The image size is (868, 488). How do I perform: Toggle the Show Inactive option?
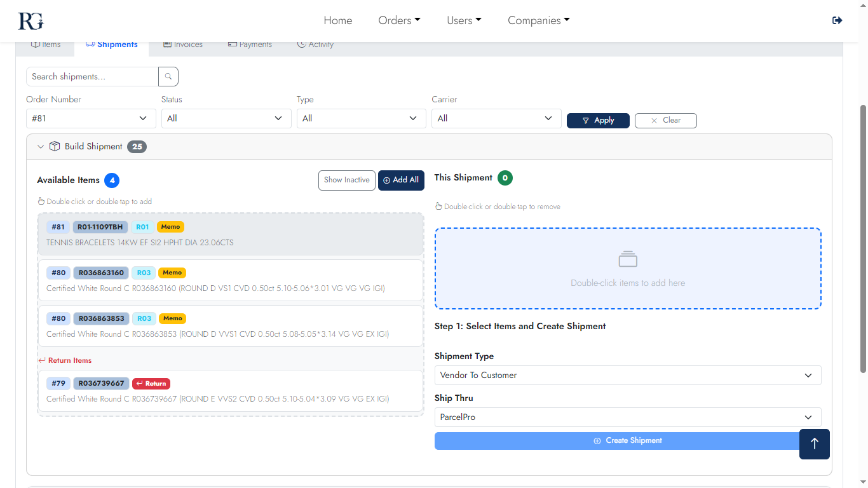[x=346, y=180]
